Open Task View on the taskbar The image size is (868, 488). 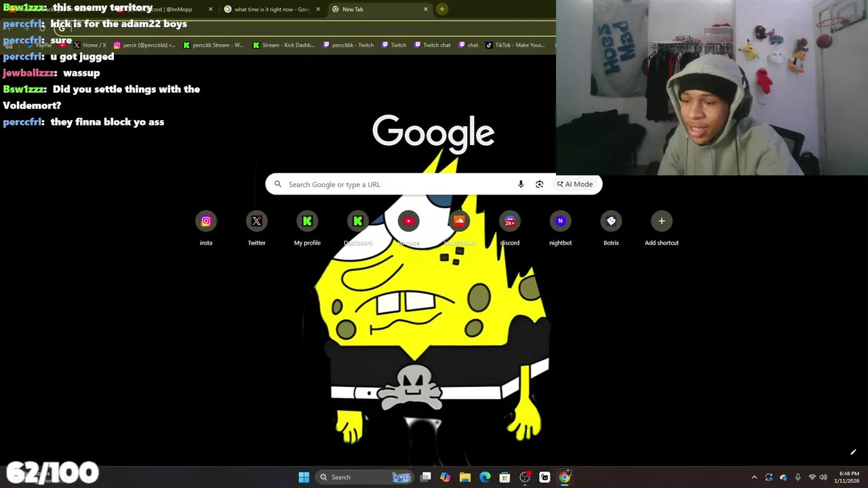426,477
